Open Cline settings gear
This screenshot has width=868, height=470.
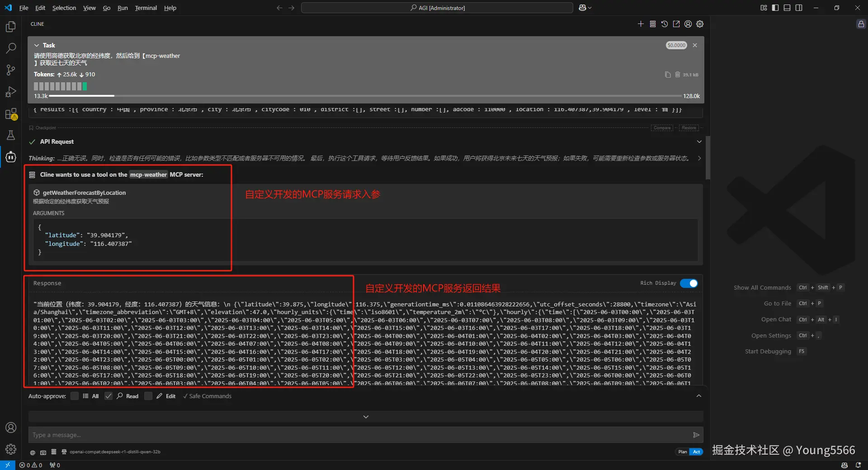(700, 24)
